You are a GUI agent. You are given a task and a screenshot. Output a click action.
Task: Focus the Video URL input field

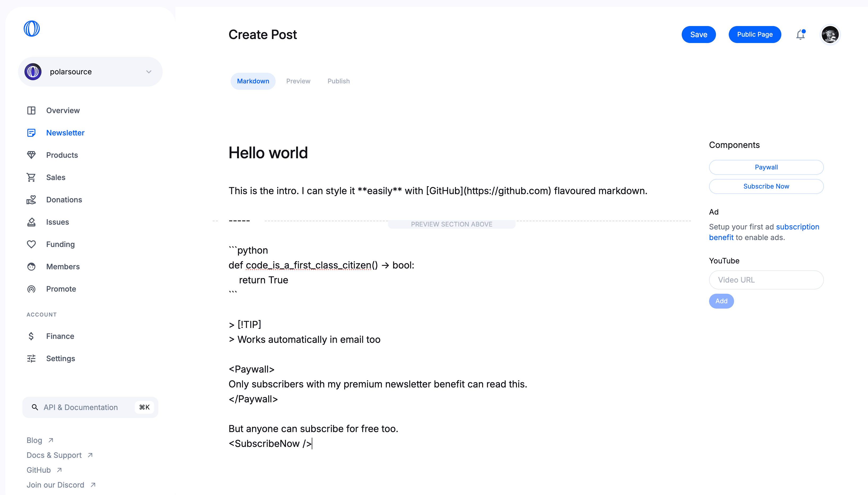(x=766, y=280)
